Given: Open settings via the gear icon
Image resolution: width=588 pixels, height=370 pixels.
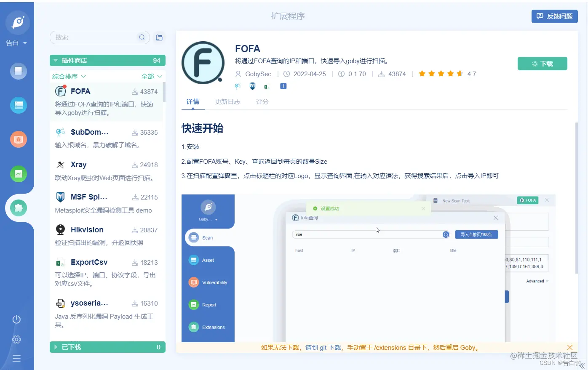Looking at the screenshot, I should tap(16, 339).
